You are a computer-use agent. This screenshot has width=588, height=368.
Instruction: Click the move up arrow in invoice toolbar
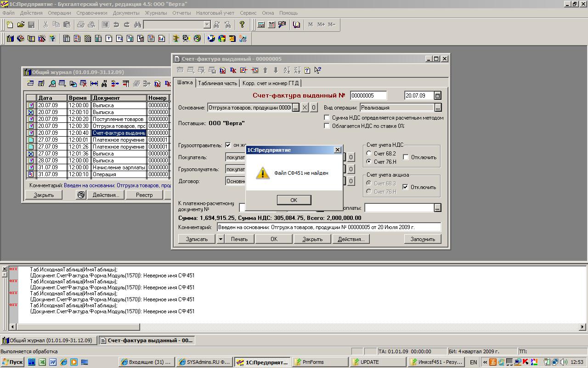coord(265,70)
